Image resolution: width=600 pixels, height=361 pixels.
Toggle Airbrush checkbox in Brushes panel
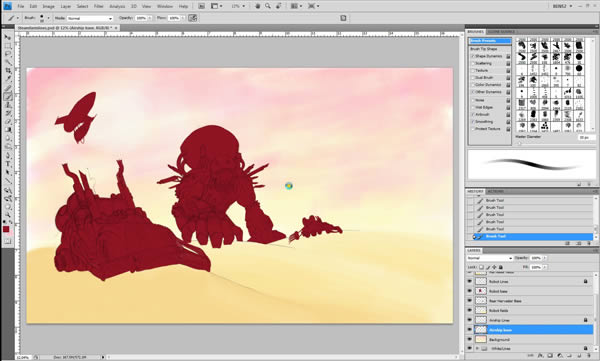tap(473, 114)
